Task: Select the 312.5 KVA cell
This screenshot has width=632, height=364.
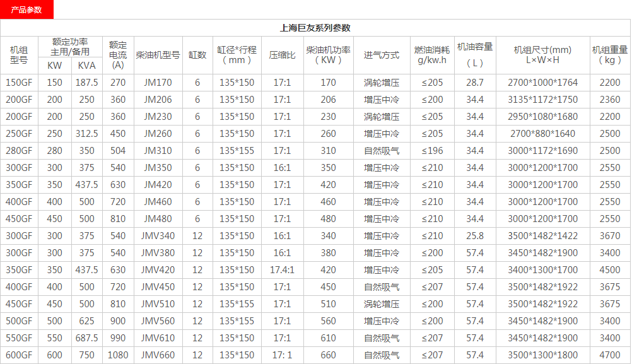Action: (x=86, y=134)
